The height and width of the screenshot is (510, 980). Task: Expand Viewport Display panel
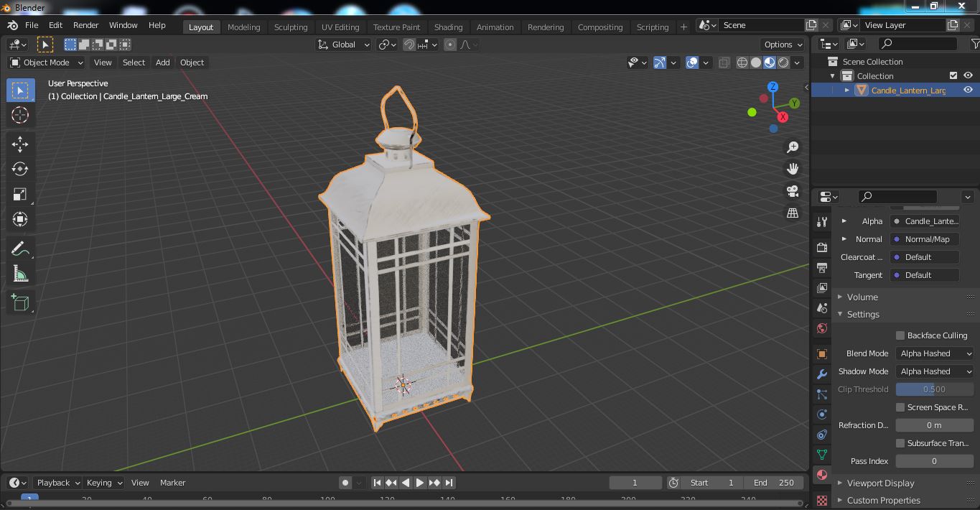click(880, 483)
